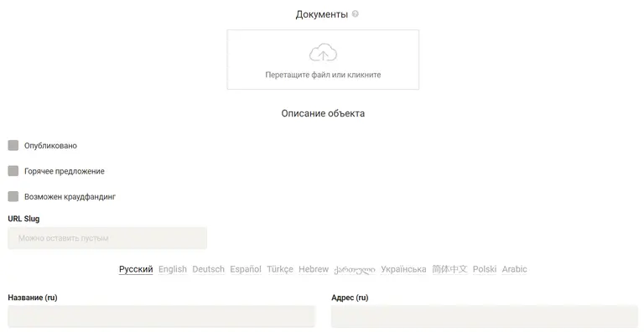The height and width of the screenshot is (332, 644).
Task: Choose the Español language tab
Action: click(246, 269)
